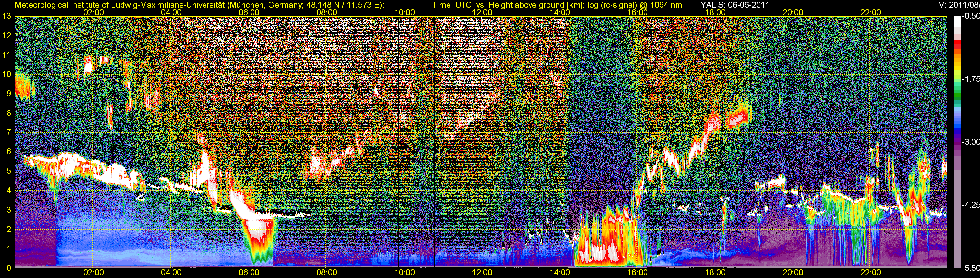Click 02:00 on the bottom time axis
The height and width of the screenshot is (278, 980).
tap(93, 273)
